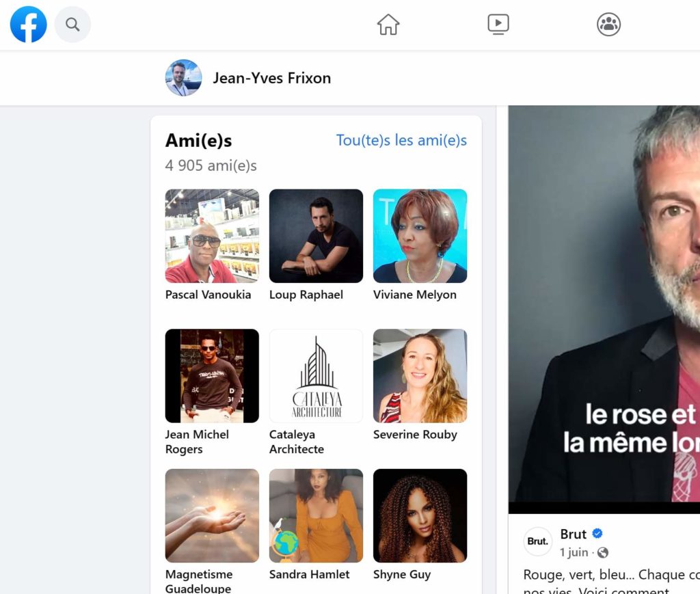The width and height of the screenshot is (700, 594).
Task: Click the Cataleya Architecte name link
Action: click(297, 442)
